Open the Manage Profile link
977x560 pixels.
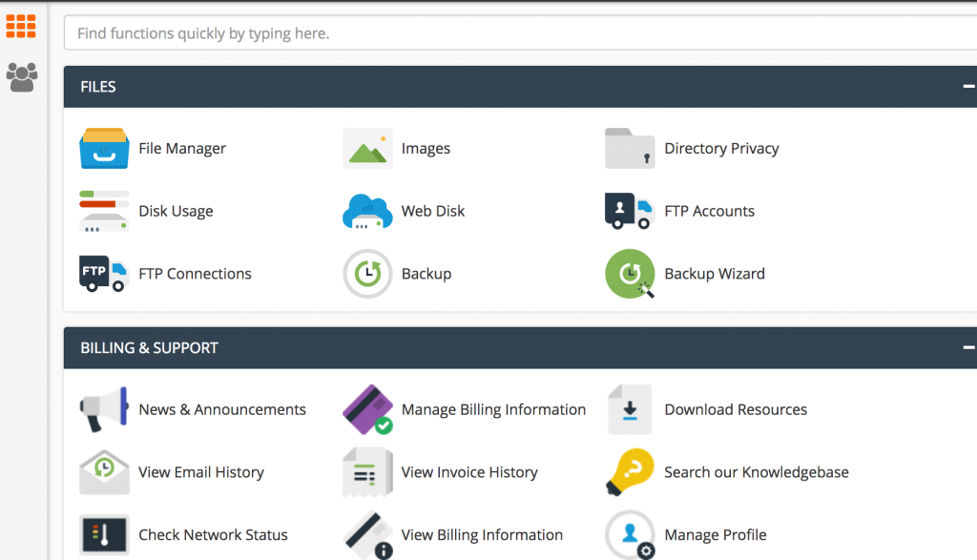716,534
